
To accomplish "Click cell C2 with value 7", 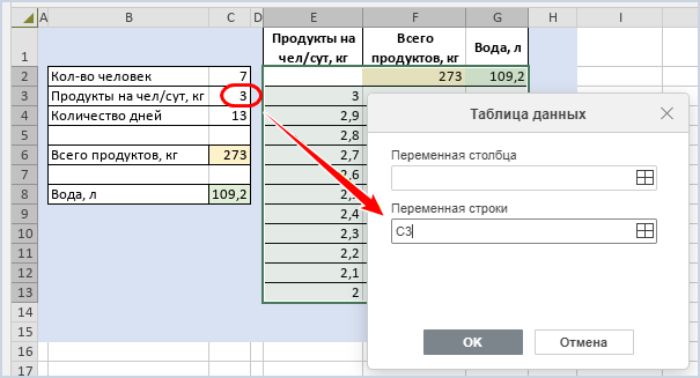I will pos(229,76).
